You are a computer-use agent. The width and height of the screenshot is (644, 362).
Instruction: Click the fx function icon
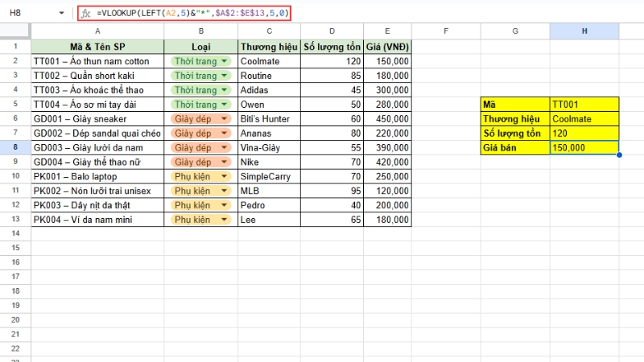[86, 14]
